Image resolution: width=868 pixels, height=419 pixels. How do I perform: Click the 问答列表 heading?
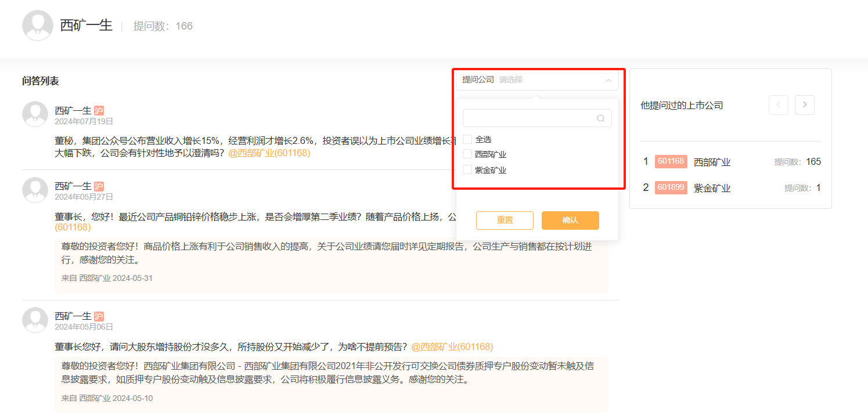[x=41, y=81]
